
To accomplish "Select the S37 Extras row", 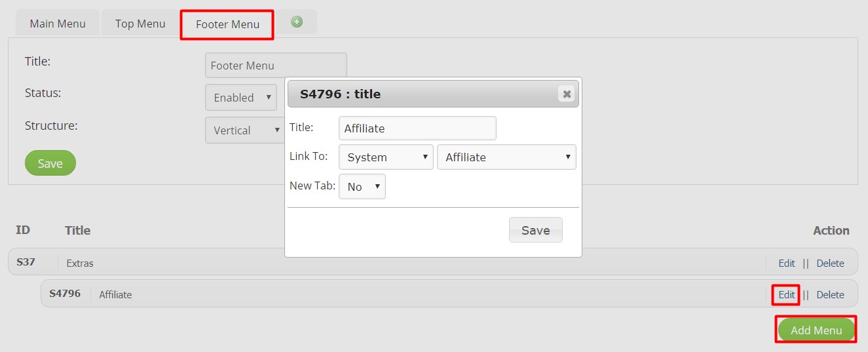I will (x=432, y=262).
